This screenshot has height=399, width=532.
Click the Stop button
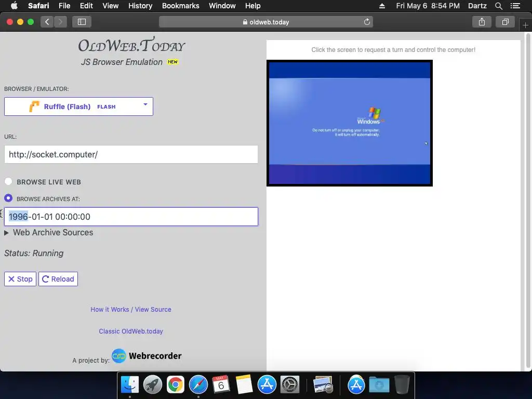pos(20,279)
